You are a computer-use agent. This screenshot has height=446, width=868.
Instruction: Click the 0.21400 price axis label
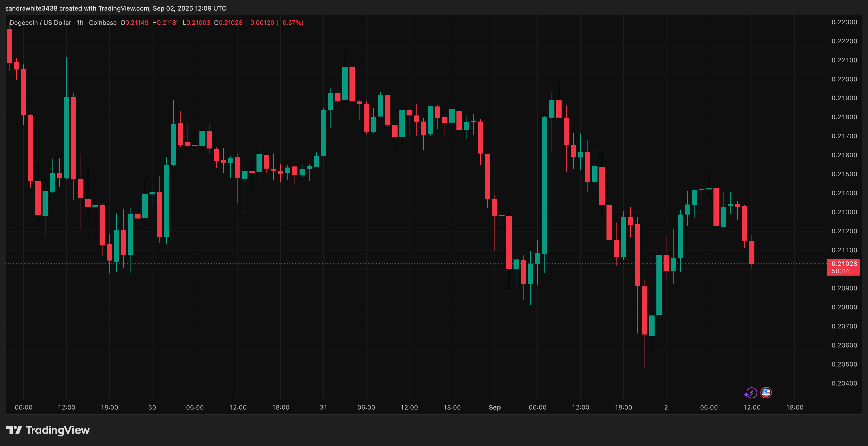point(844,193)
